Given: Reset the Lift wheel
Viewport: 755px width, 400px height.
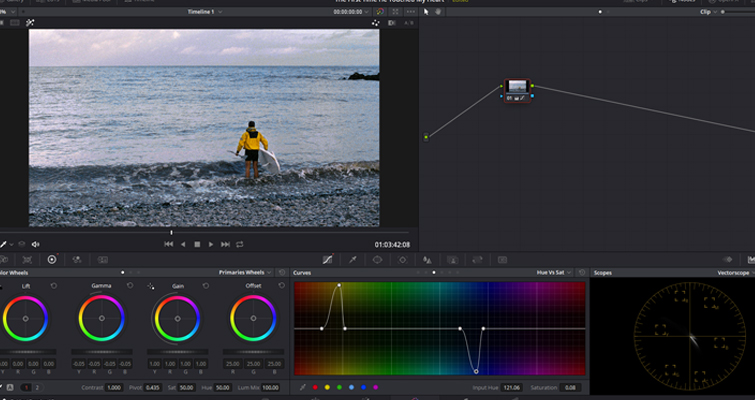Looking at the screenshot, I should (x=53, y=285).
